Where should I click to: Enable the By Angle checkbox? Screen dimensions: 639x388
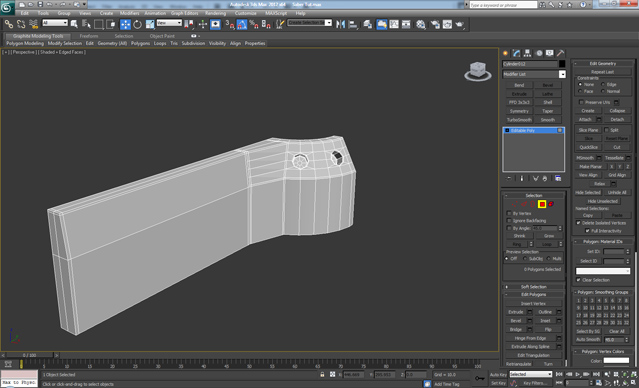[x=509, y=228]
